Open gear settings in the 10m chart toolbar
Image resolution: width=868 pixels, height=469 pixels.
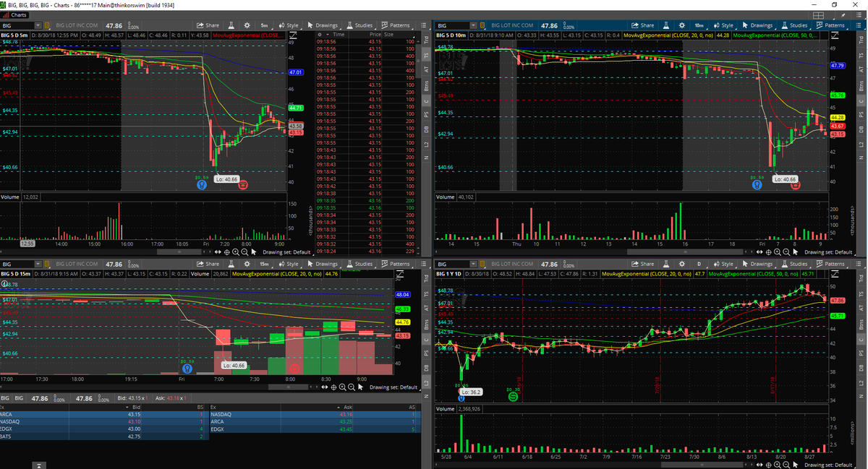pyautogui.click(x=681, y=25)
